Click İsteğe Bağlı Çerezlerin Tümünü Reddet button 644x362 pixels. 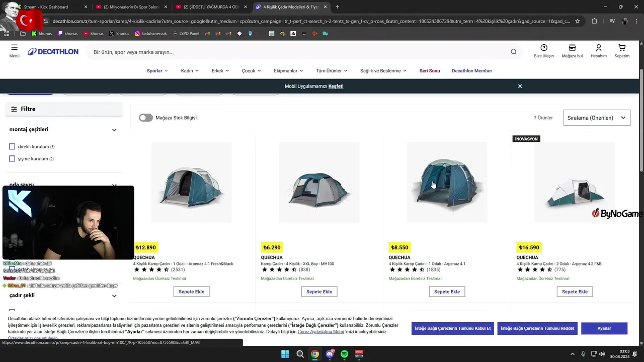click(537, 328)
